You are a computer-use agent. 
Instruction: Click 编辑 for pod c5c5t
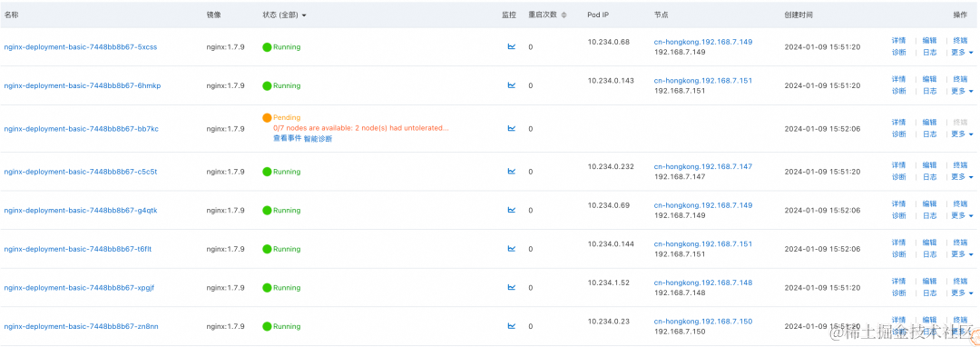tap(929, 165)
